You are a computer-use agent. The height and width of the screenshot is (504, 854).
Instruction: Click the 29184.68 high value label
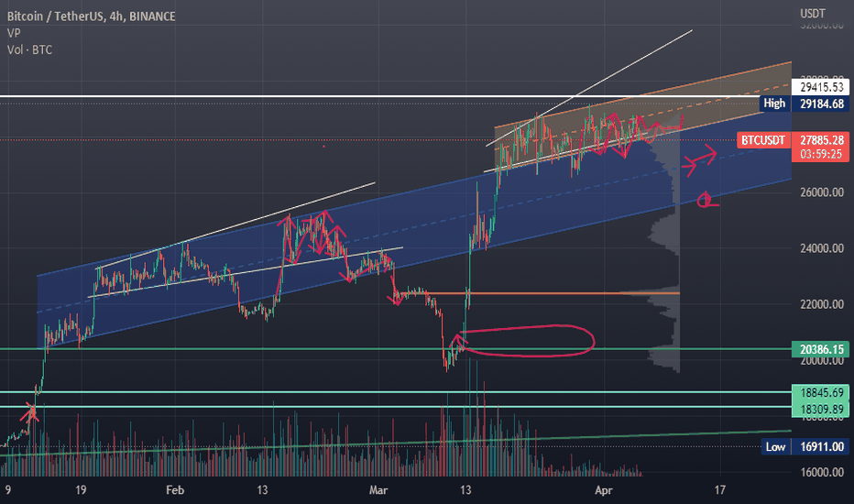point(821,104)
